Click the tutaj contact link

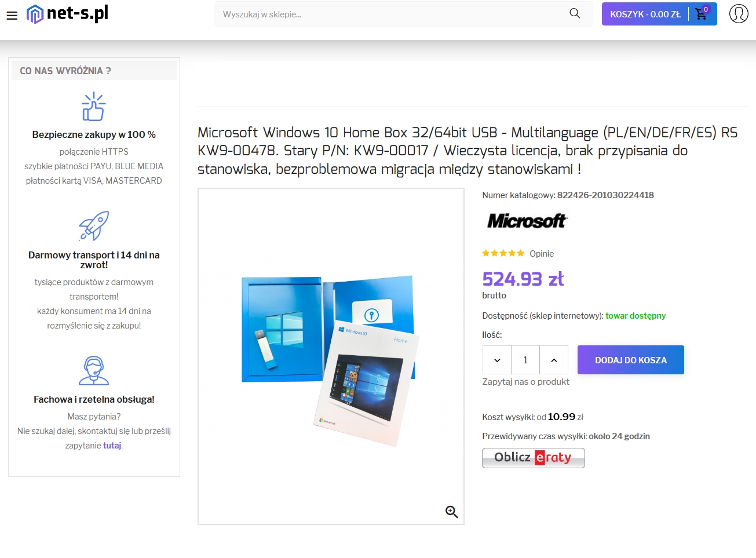coord(112,446)
